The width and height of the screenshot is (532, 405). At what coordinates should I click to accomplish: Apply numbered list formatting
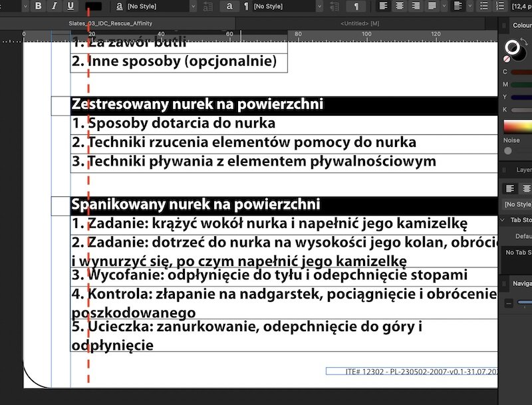click(500, 6)
